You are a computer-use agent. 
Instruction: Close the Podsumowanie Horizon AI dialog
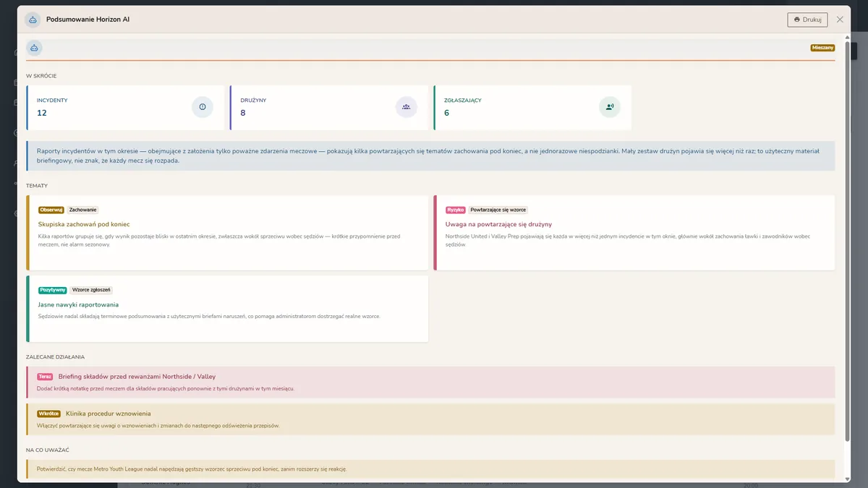(x=840, y=20)
